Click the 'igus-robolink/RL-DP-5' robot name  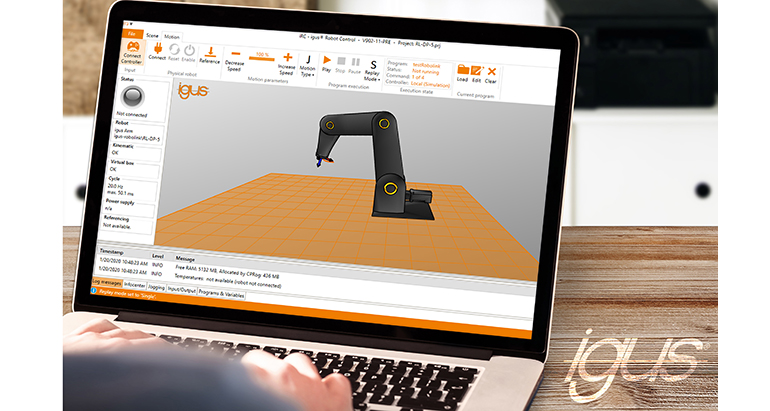click(x=137, y=138)
